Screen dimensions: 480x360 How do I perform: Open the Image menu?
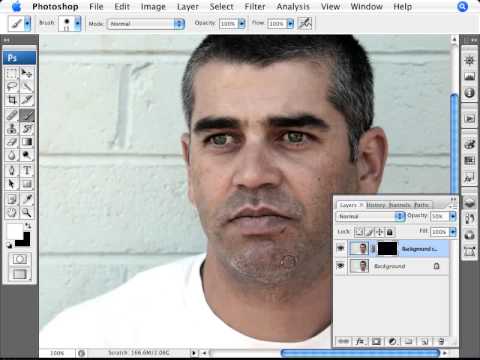(153, 6)
